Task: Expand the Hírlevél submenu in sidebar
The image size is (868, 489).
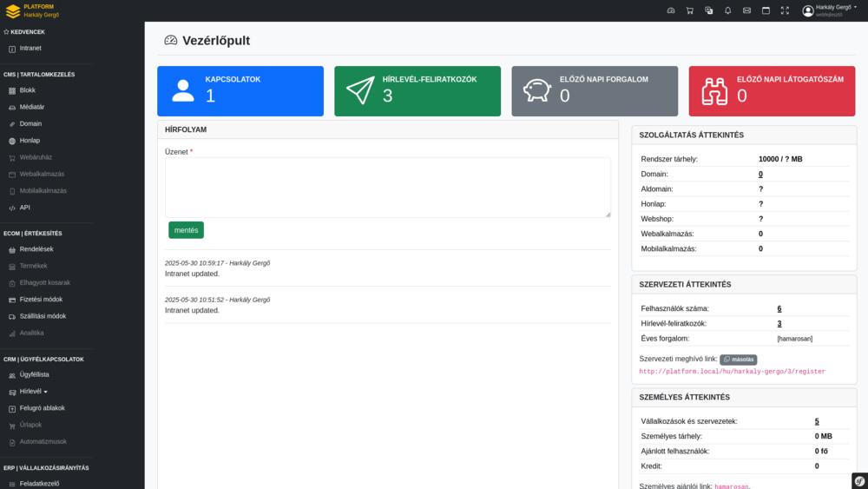Action: pos(34,392)
